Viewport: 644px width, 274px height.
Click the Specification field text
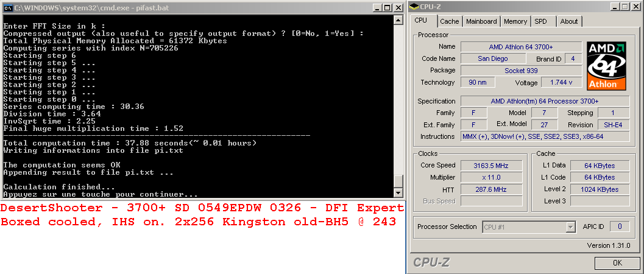[545, 101]
